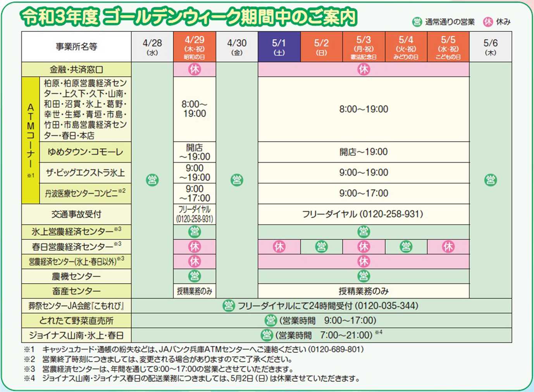
Task: Click 営 icon for 氷上営農経済センター spanning 5/1–5/5
Action: click(x=363, y=232)
